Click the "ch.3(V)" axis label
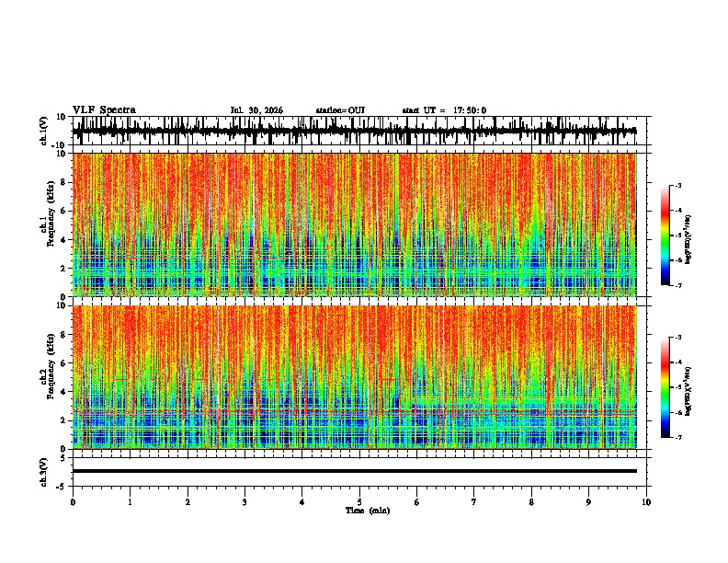This screenshot has height=563, width=728. pos(44,472)
